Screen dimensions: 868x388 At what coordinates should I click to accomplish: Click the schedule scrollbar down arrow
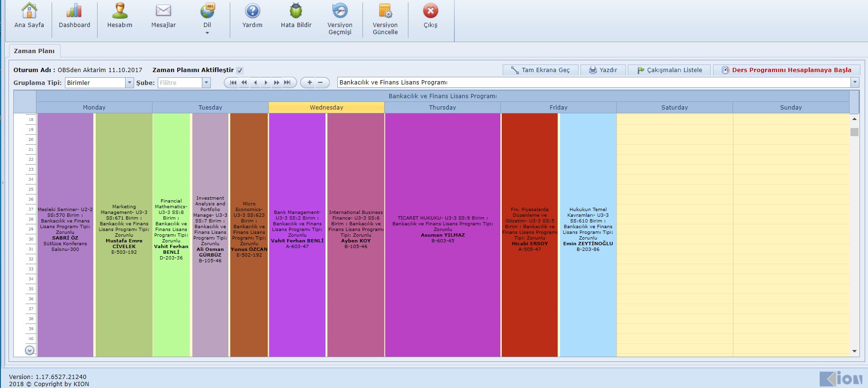[854, 351]
